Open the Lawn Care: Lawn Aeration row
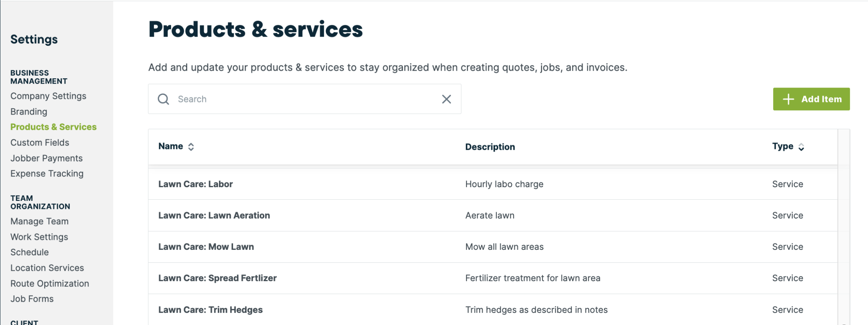 tap(214, 215)
